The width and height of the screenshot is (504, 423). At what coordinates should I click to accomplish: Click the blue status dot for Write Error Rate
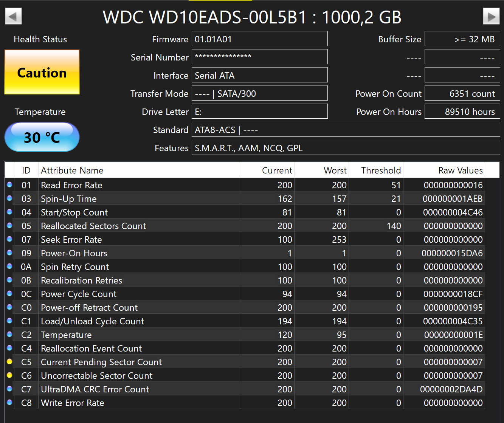pyautogui.click(x=9, y=403)
